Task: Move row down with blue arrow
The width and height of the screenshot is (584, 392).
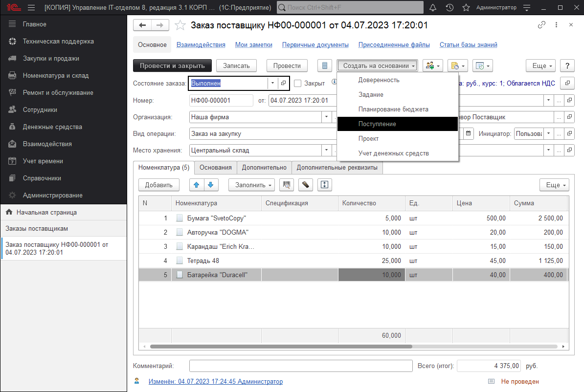Action: click(210, 185)
